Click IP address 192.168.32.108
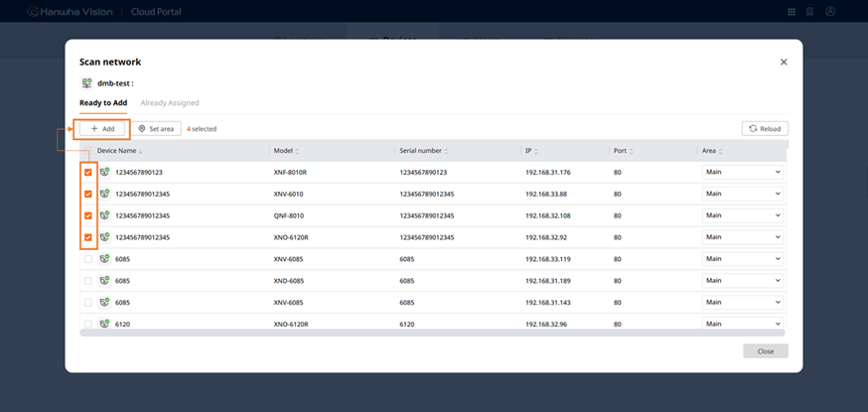This screenshot has height=412, width=868. [548, 215]
